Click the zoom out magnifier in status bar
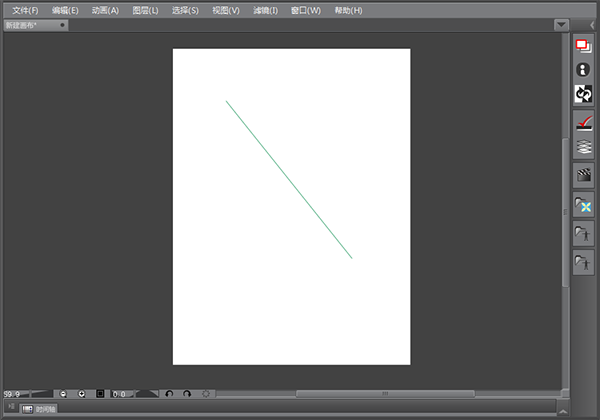 pos(63,394)
